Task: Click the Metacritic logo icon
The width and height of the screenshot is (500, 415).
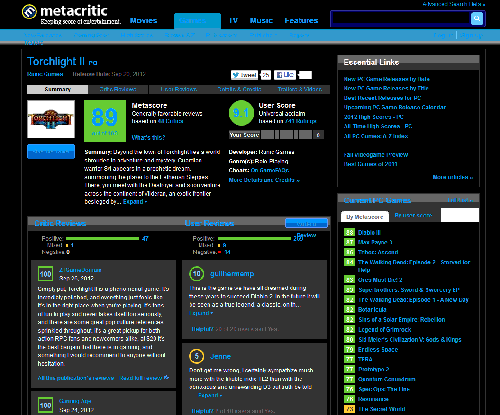Action: point(29,12)
